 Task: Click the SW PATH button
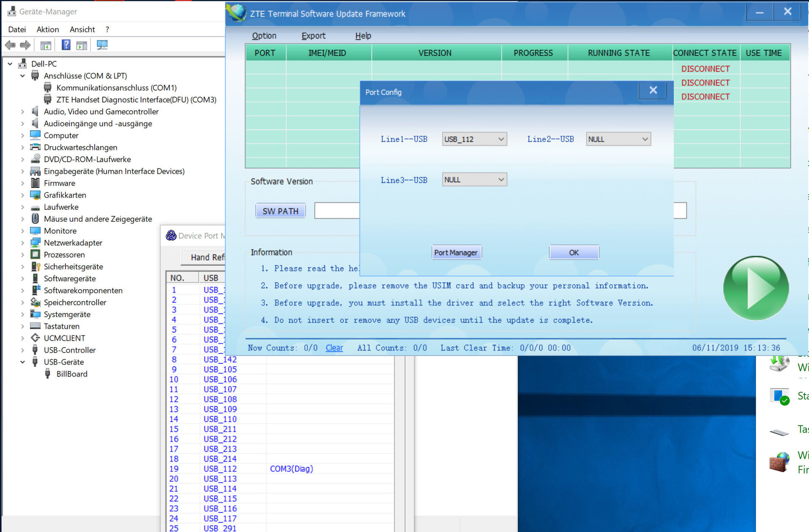280,211
